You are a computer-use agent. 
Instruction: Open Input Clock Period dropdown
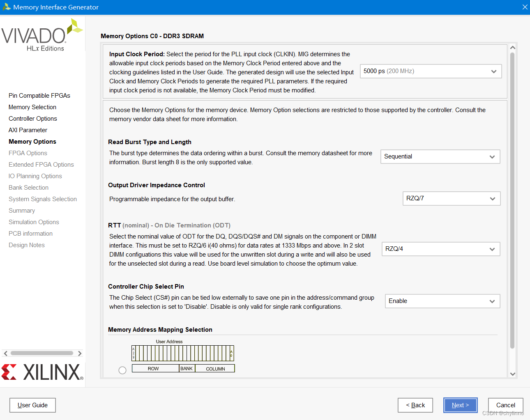click(x=431, y=71)
